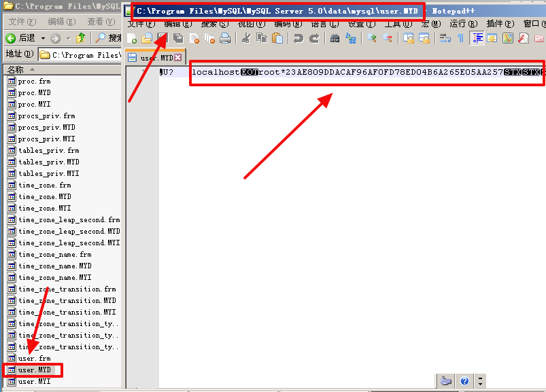Click Explorer forward navigation button
The width and height of the screenshot is (546, 392).
(55, 38)
